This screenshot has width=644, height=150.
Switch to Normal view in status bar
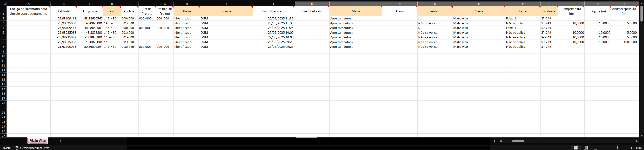point(576,148)
